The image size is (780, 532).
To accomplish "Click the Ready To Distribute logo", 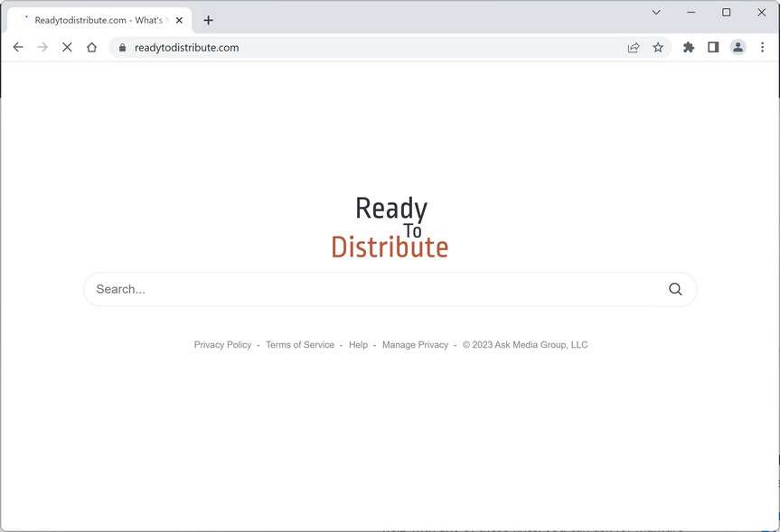I will pyautogui.click(x=390, y=227).
